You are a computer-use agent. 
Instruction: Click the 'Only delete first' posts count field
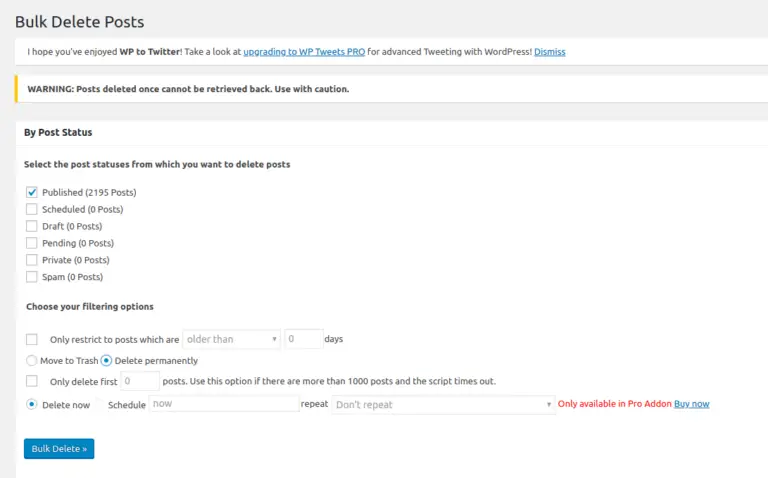click(x=140, y=381)
